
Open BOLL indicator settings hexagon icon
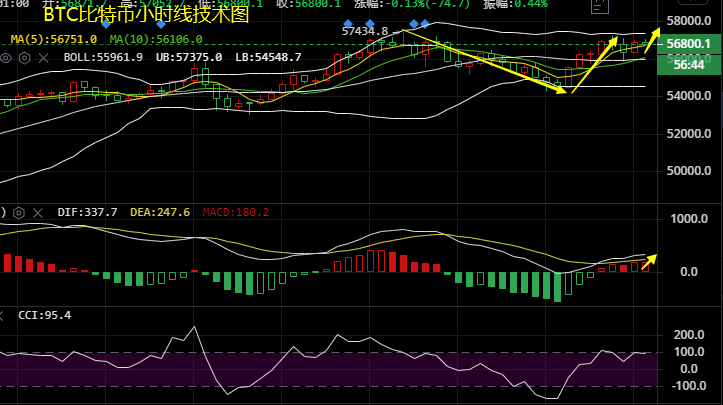[x=23, y=57]
